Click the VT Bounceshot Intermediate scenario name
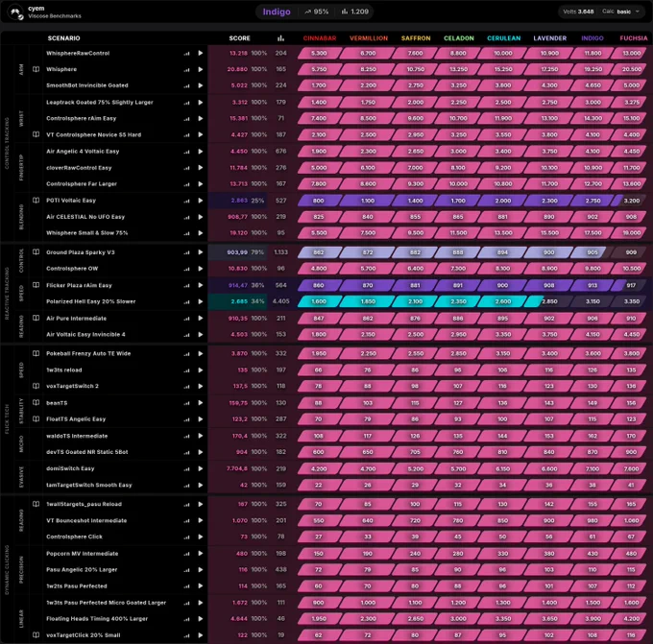653x644 pixels. 86,520
